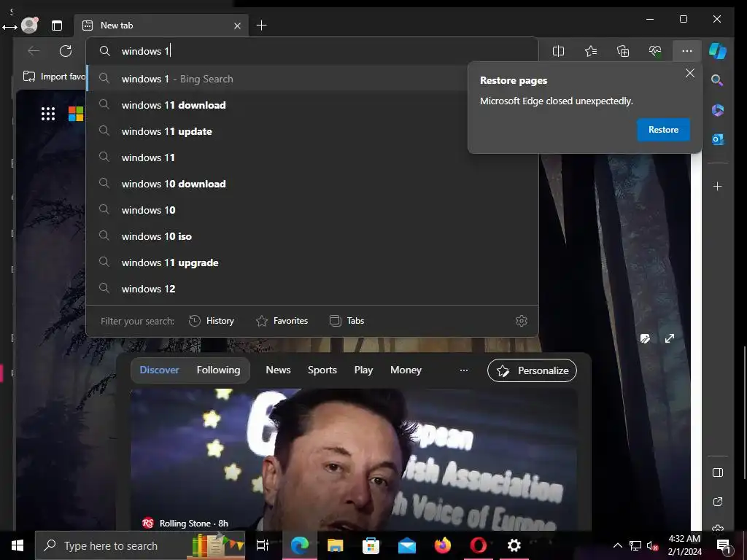Show hidden system tray icons chevron

pos(617,545)
